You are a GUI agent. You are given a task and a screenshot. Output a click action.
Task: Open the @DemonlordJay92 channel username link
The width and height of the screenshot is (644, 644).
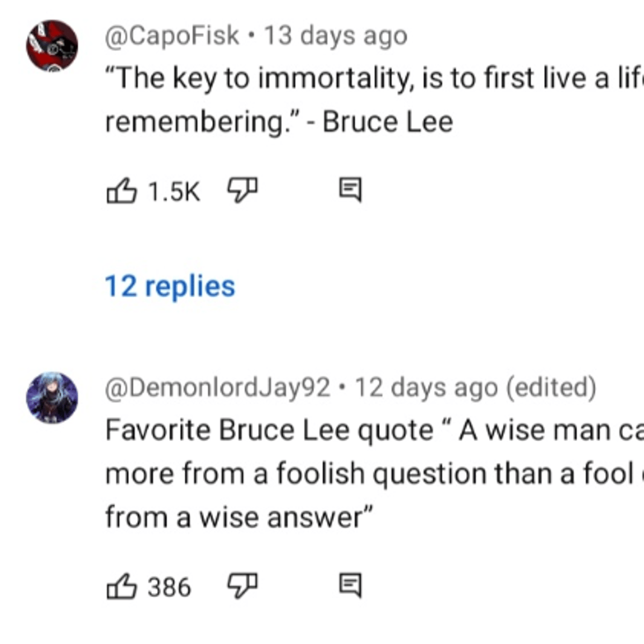pos(217,388)
